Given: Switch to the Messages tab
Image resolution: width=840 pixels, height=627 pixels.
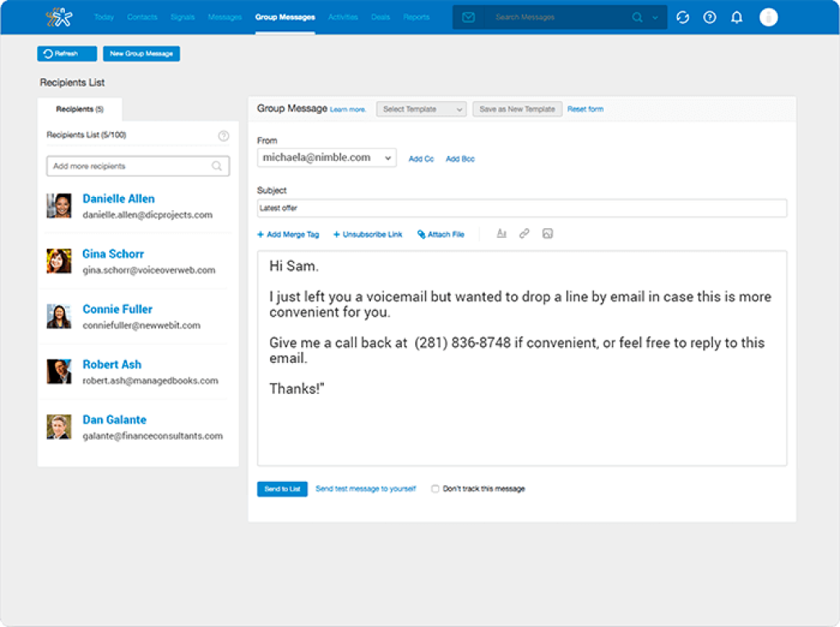Looking at the screenshot, I should 225,17.
